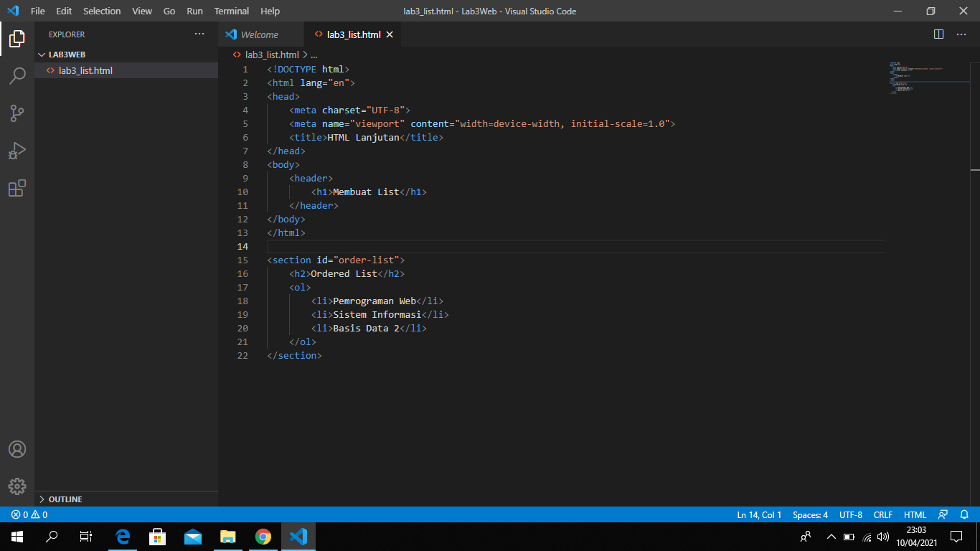Click errors and warnings status indicator
Image resolution: width=980 pixels, height=551 pixels.
point(29,514)
